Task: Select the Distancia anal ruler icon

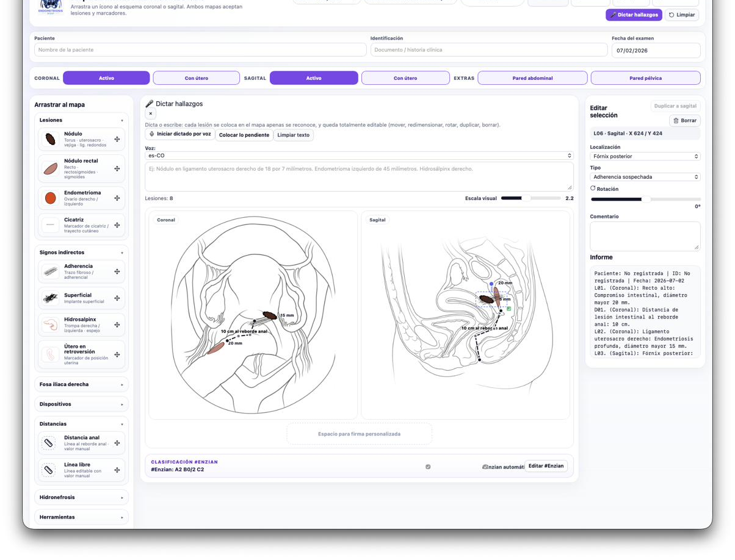Action: 49,443
